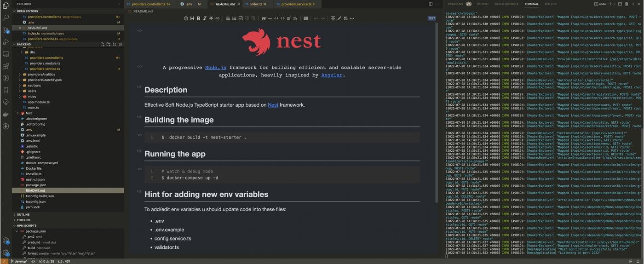
Task: Toggle italic formatting in markdown toolbar
Action: tap(205, 18)
